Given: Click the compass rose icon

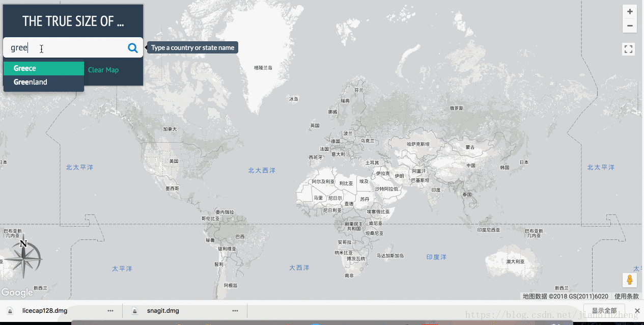Looking at the screenshot, I should click(x=23, y=259).
